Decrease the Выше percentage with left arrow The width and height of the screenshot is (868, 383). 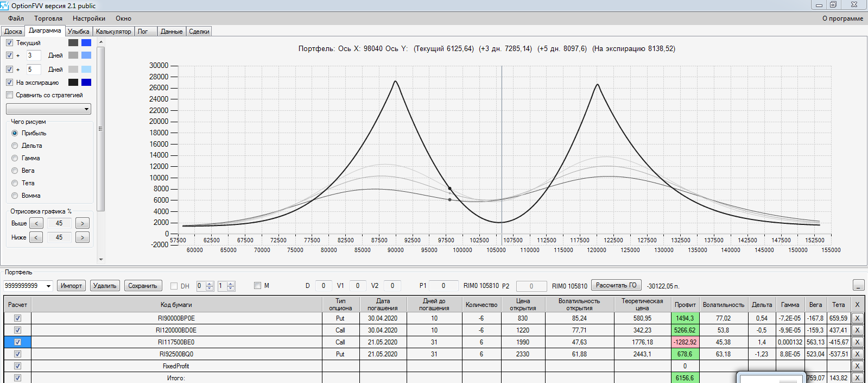(36, 223)
